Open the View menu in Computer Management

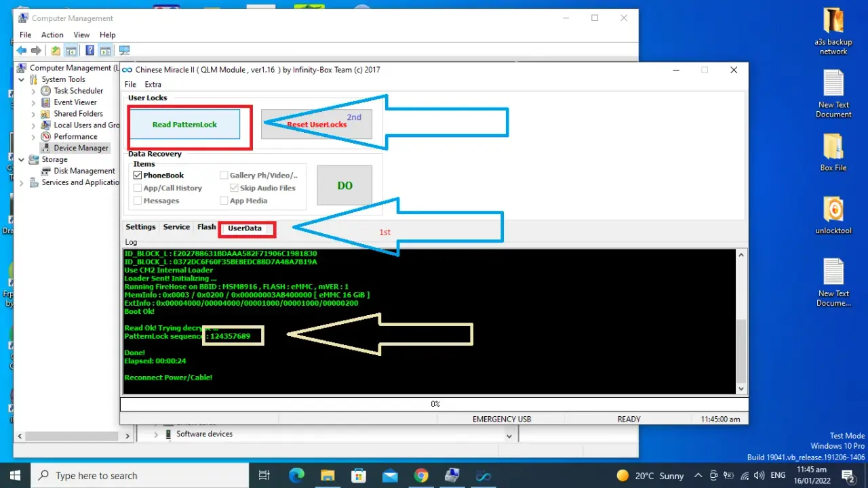click(81, 35)
